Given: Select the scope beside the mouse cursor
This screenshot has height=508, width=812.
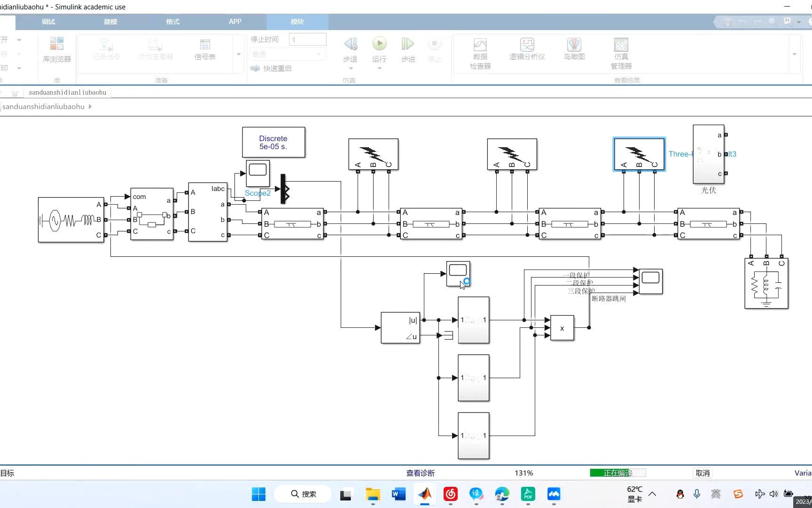Looking at the screenshot, I should tap(458, 274).
